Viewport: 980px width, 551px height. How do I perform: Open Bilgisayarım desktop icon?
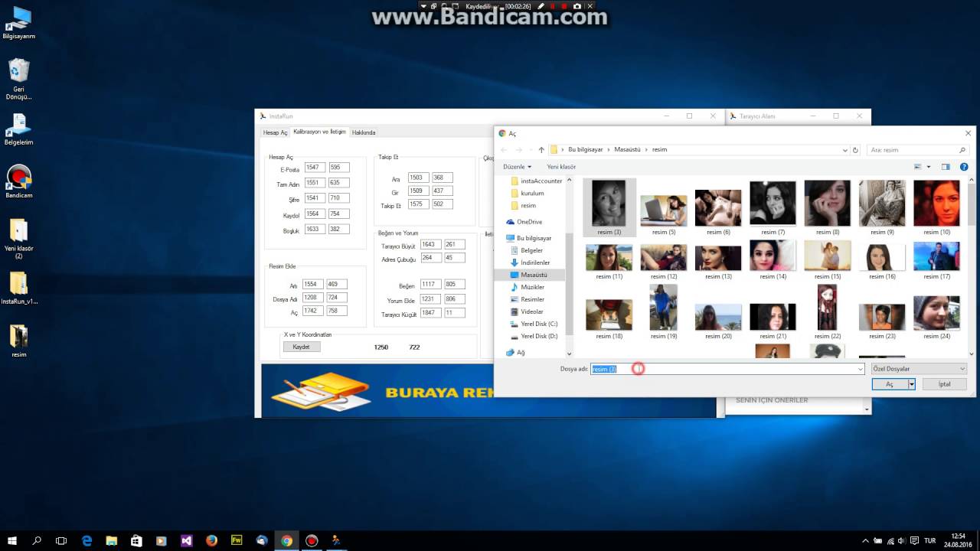coord(18,23)
